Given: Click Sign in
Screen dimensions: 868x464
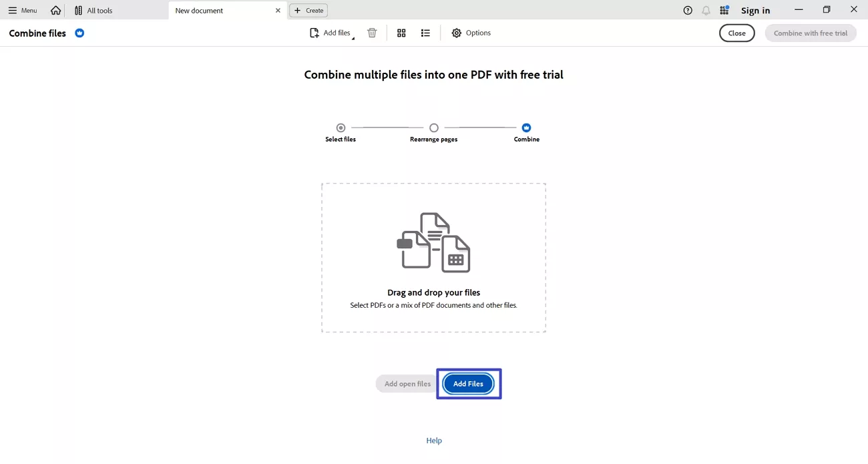Looking at the screenshot, I should pyautogui.click(x=755, y=10).
